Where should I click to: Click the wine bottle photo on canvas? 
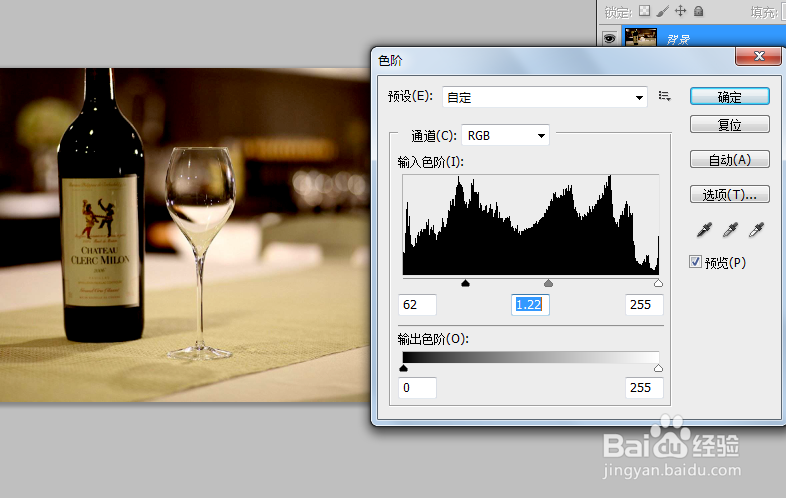(x=184, y=235)
